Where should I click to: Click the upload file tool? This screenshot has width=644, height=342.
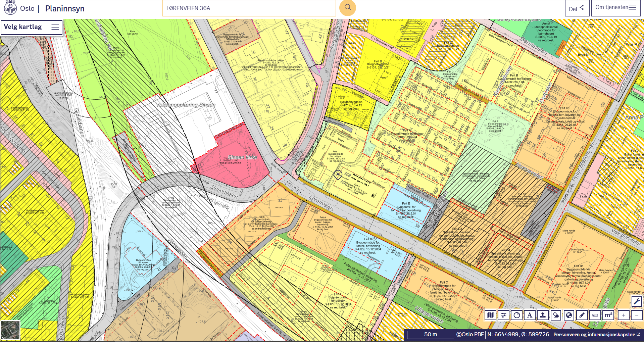coord(543,315)
